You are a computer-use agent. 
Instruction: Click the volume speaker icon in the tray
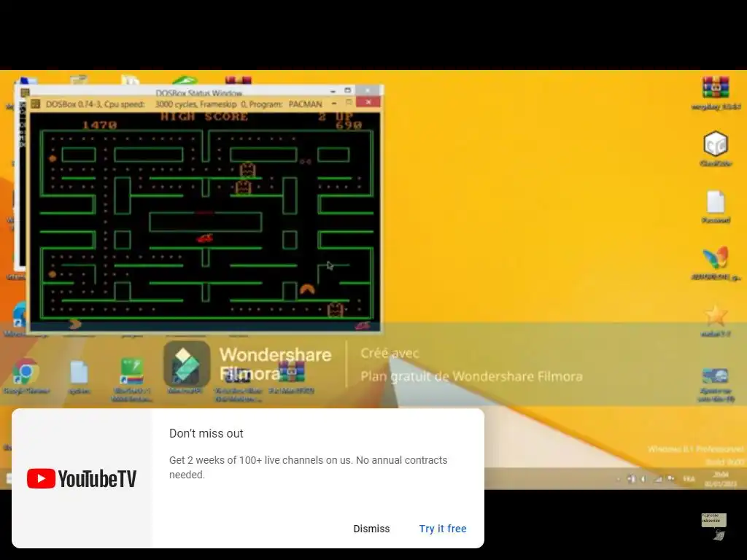point(643,478)
